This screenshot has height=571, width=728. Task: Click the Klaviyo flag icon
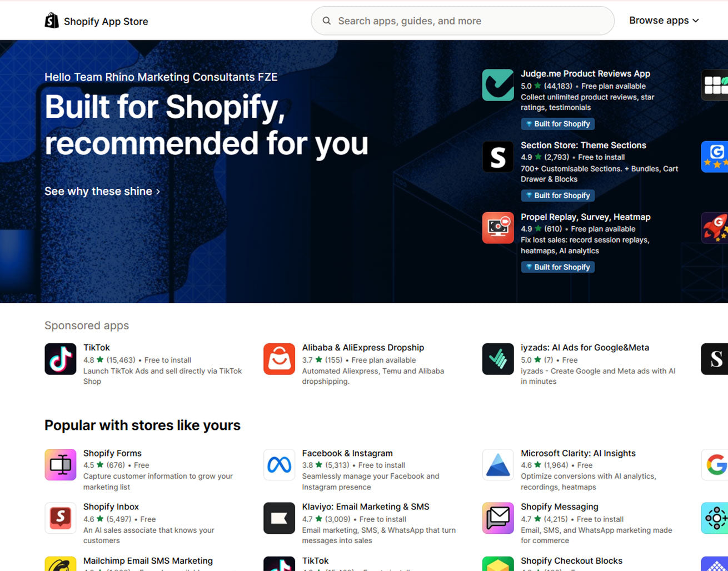click(279, 518)
